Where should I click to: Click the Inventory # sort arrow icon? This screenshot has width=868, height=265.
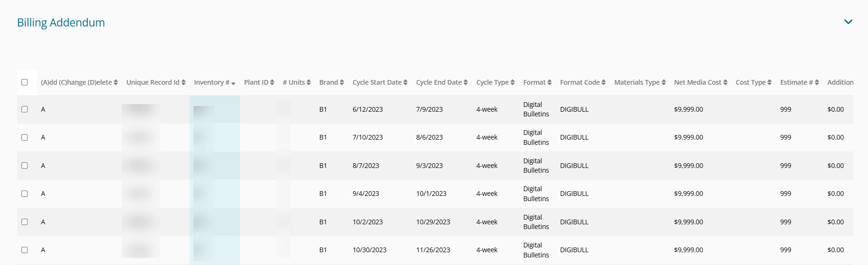[233, 83]
